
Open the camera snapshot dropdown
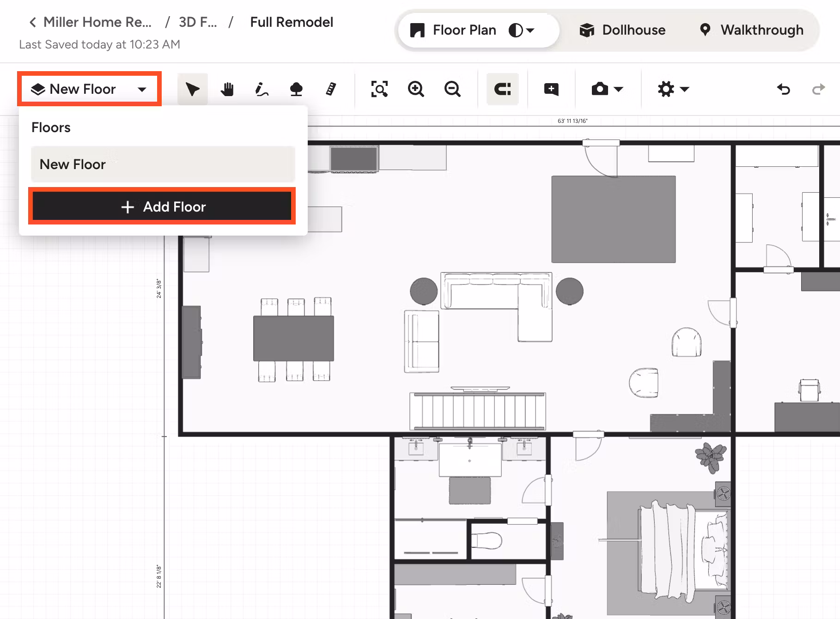coord(607,89)
